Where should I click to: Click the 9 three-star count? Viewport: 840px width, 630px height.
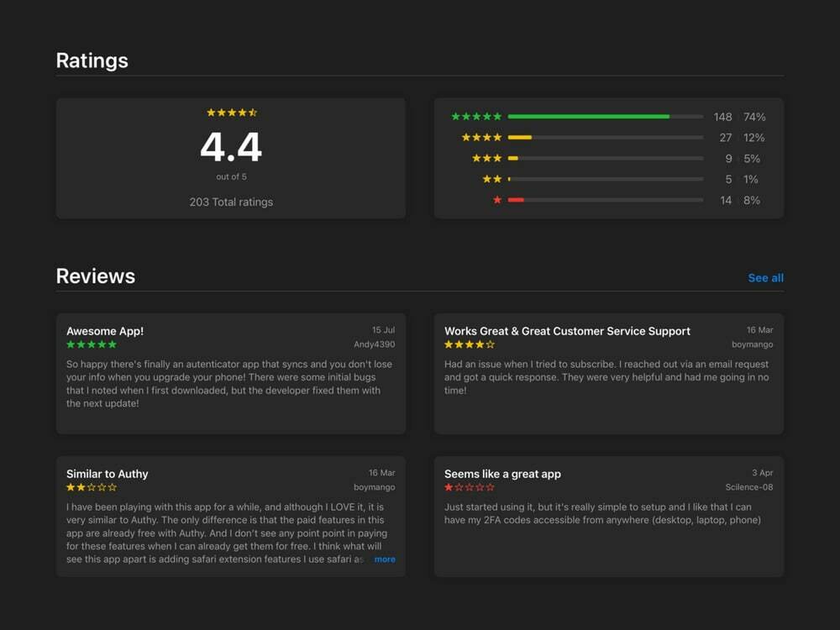728,159
